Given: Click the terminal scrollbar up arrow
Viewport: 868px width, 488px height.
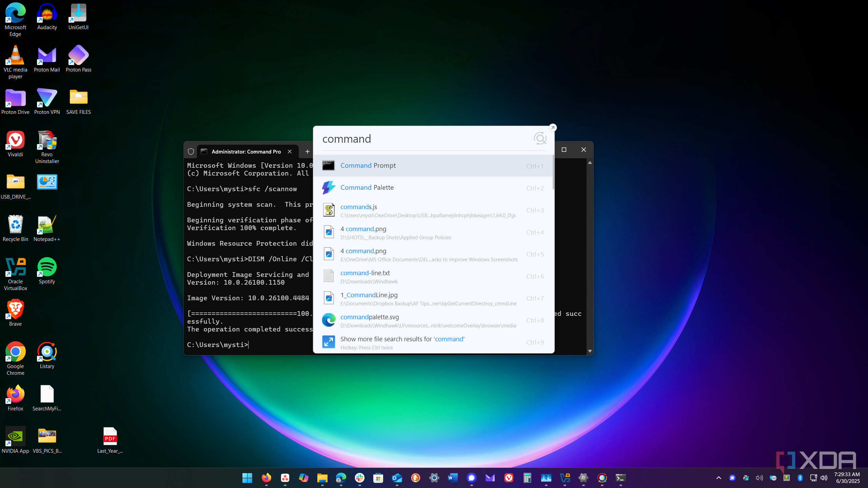Looking at the screenshot, I should click(590, 163).
